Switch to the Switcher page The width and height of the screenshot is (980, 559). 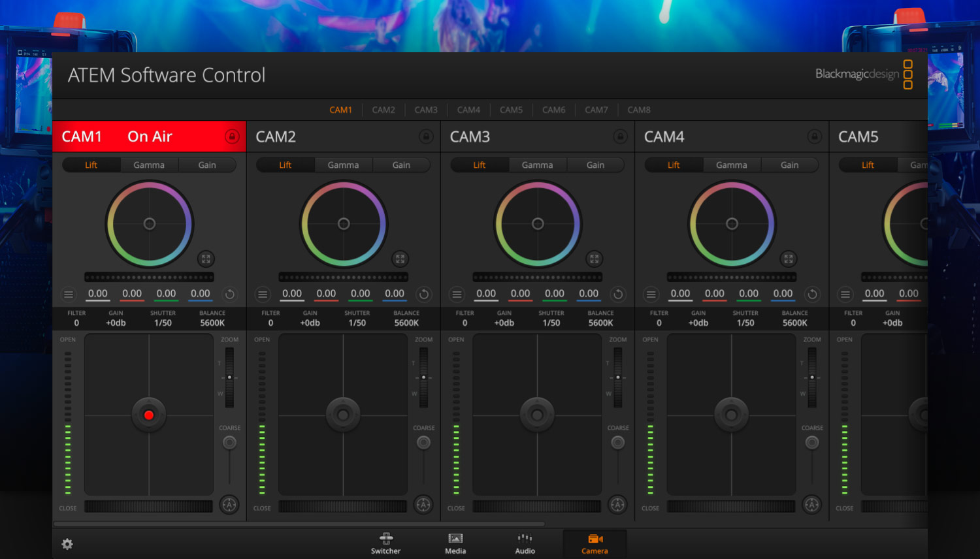(386, 543)
